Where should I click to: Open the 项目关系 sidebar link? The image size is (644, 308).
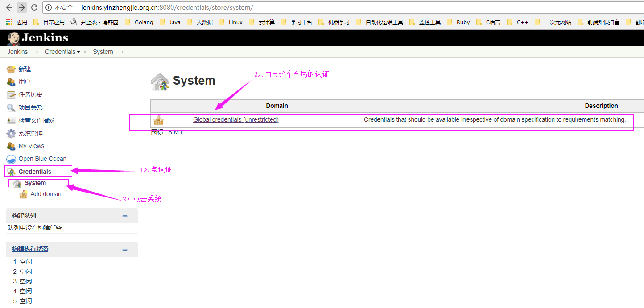coord(31,107)
